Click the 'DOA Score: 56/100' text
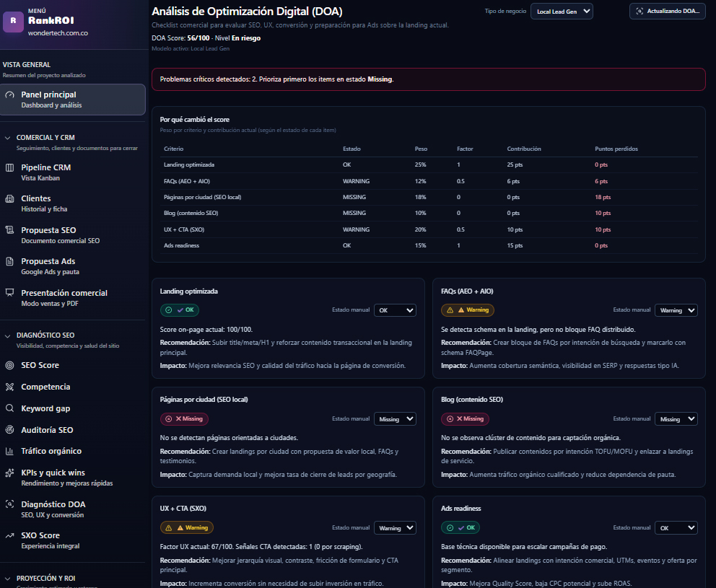Viewport: 716px width, 588px height. coord(181,38)
